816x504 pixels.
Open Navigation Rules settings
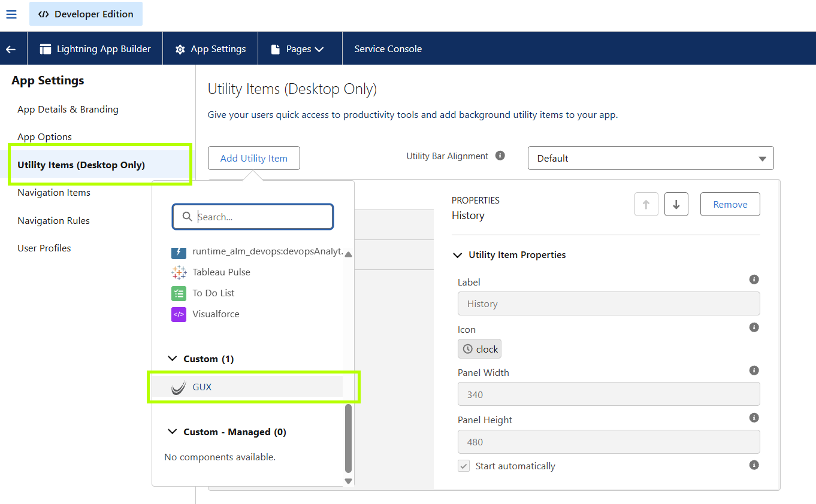pos(54,221)
